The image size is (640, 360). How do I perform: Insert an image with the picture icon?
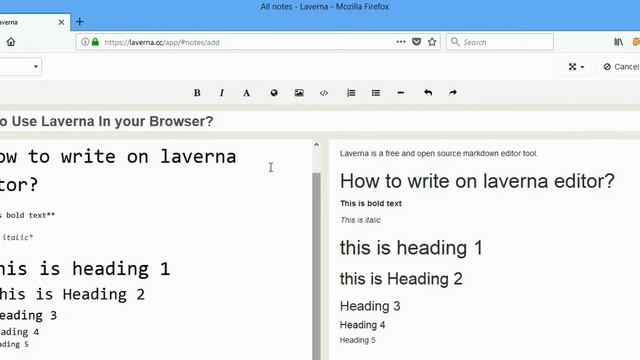(x=299, y=93)
